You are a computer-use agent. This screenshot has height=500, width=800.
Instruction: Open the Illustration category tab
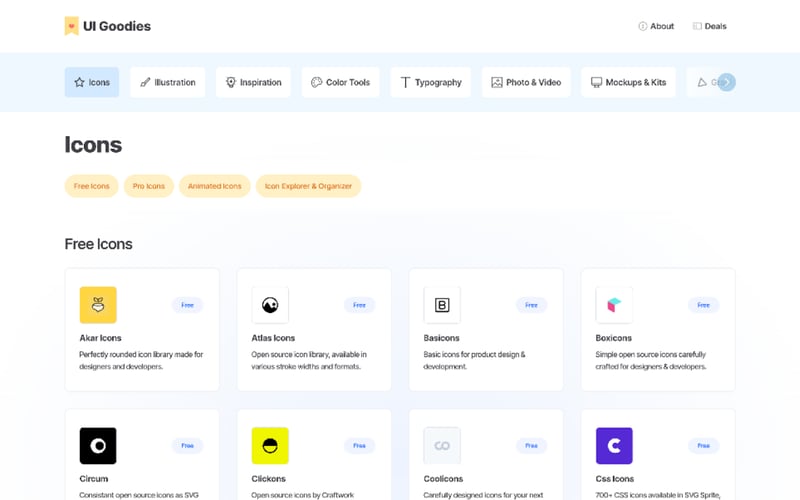167,82
